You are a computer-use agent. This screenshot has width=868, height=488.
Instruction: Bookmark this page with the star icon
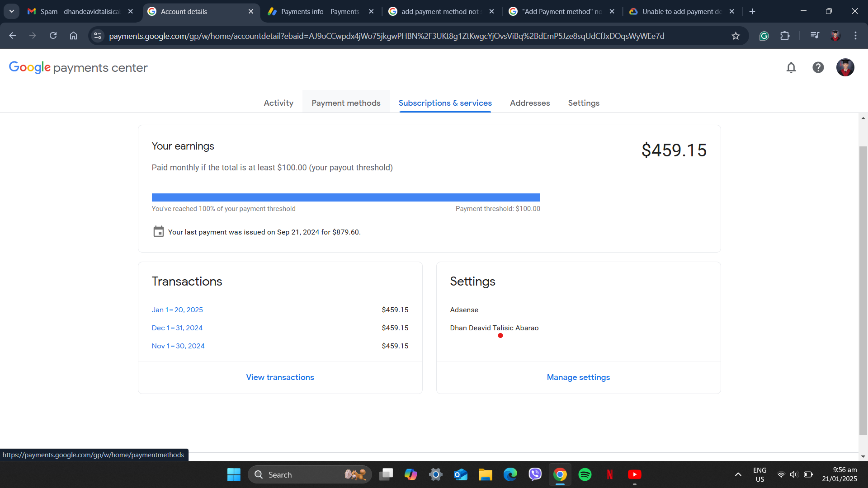[736, 36]
